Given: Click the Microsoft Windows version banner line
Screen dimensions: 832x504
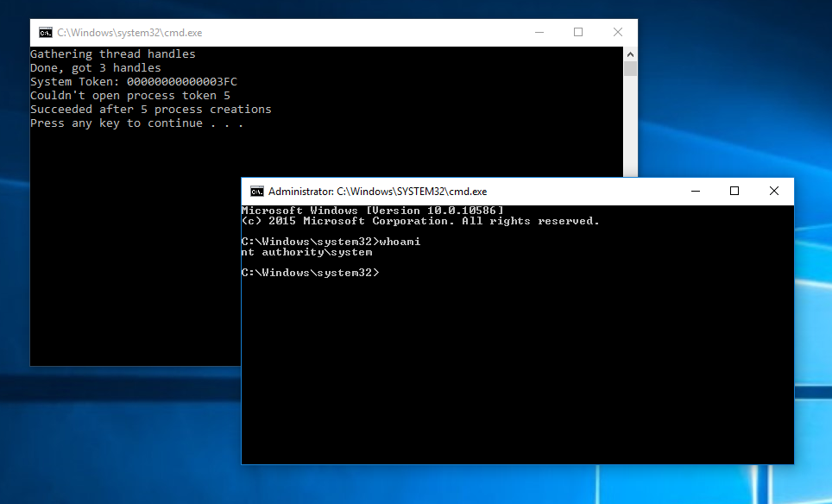Looking at the screenshot, I should (x=372, y=211).
